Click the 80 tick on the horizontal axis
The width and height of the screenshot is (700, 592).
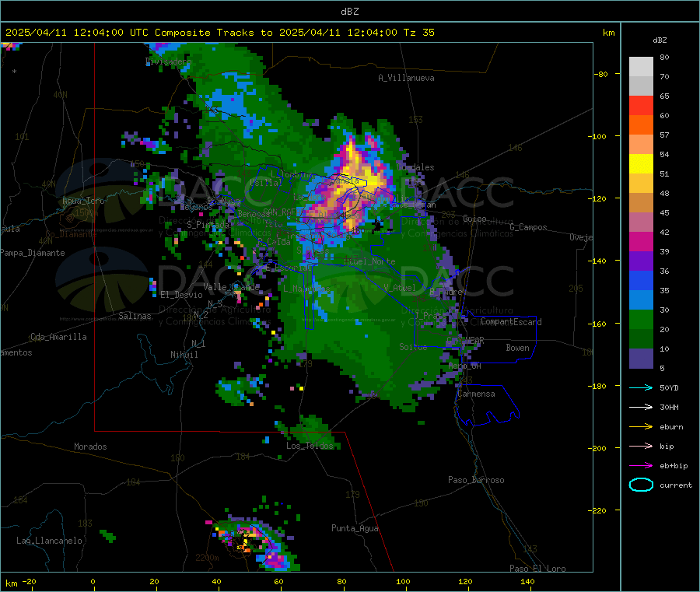pos(341,581)
